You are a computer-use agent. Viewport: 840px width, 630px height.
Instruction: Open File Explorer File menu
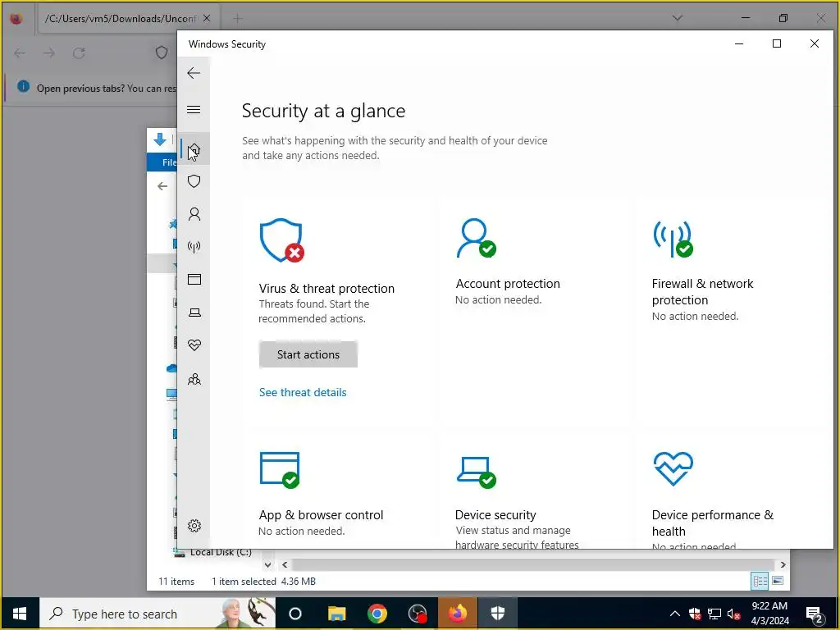(167, 162)
